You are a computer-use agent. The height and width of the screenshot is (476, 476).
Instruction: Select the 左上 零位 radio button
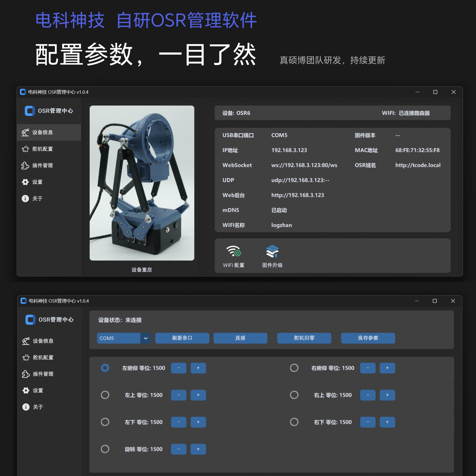pyautogui.click(x=105, y=395)
